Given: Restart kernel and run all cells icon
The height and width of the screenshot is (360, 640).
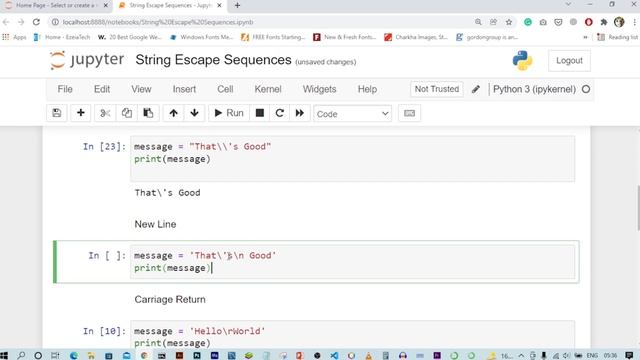Looking at the screenshot, I should (x=300, y=113).
